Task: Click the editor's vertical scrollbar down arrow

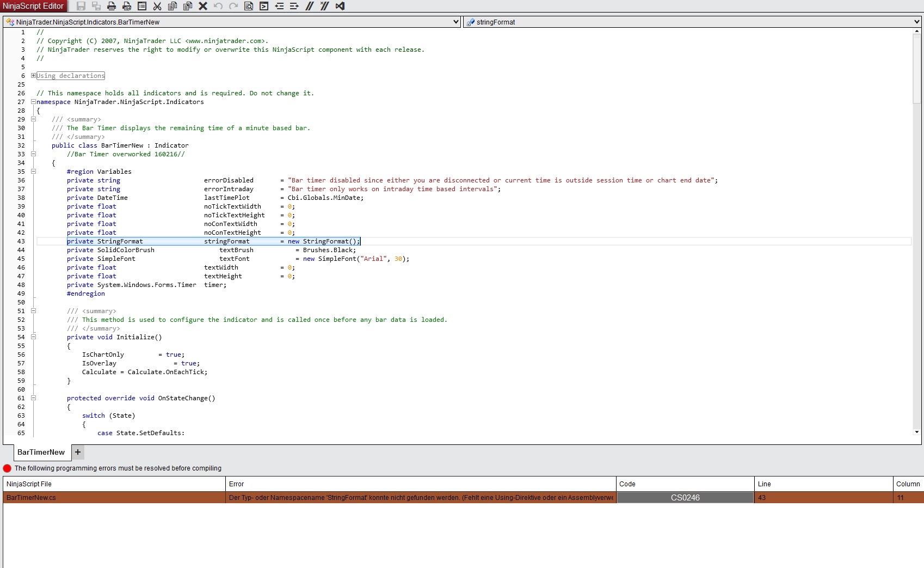Action: (917, 432)
